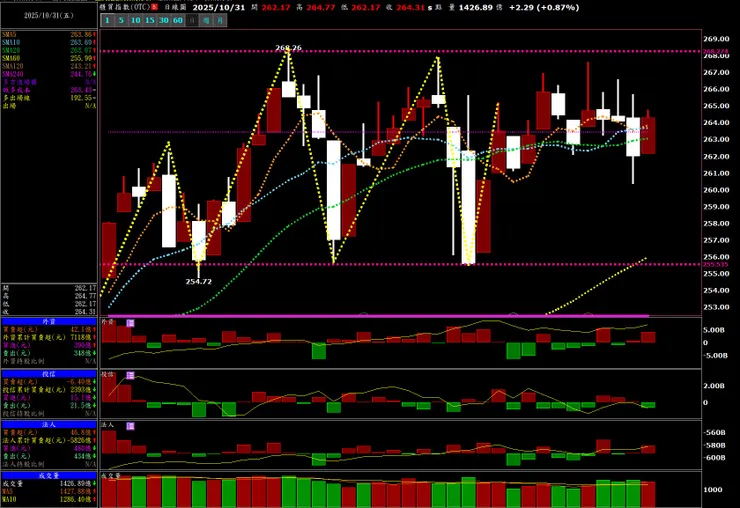740x508 pixels.
Task: Select the weekly (週) chart tab
Action: click(x=206, y=20)
